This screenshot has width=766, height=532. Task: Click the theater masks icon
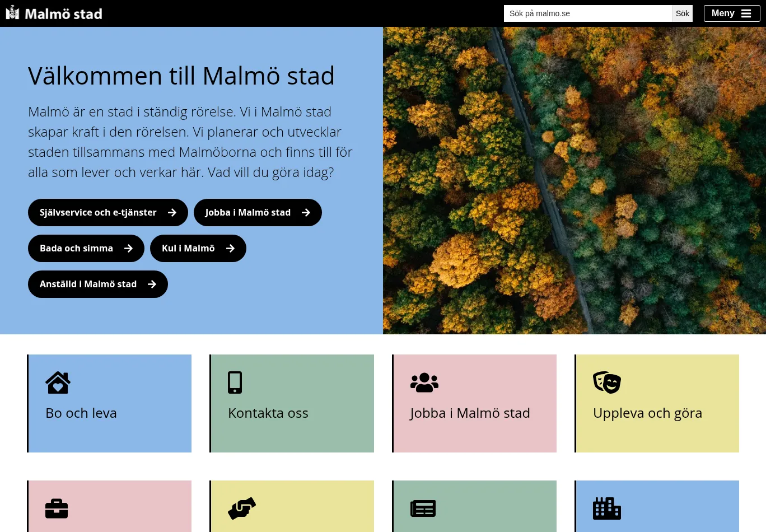coord(606,382)
